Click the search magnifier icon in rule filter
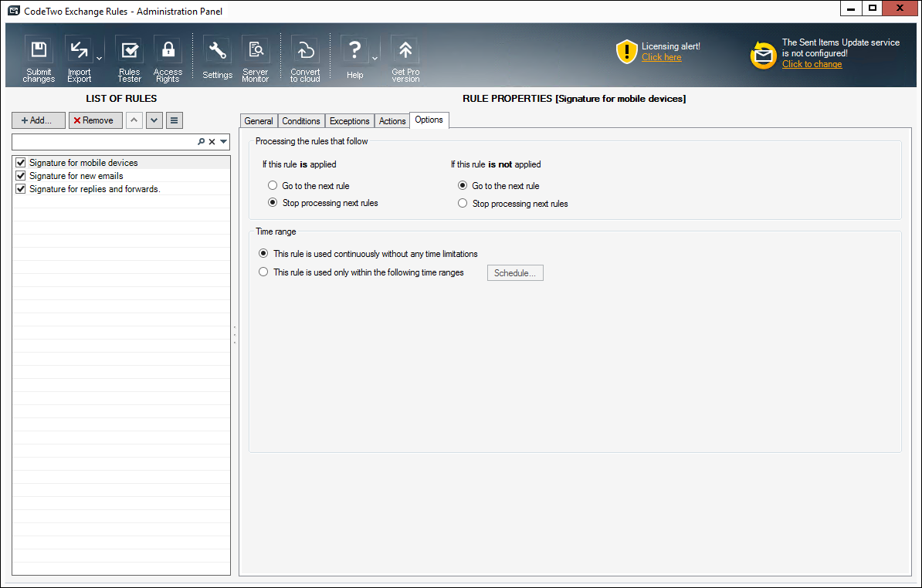 click(x=201, y=141)
